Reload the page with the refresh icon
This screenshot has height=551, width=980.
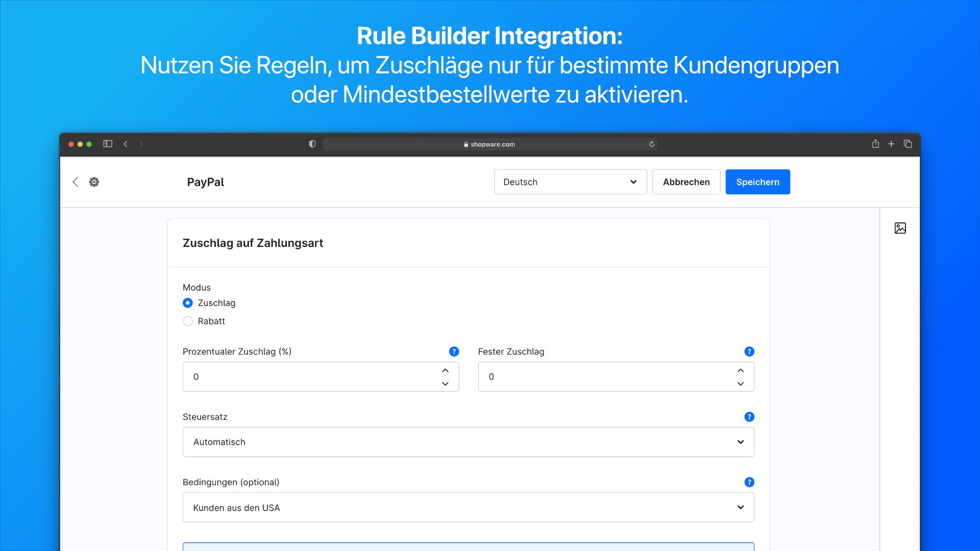tap(652, 144)
